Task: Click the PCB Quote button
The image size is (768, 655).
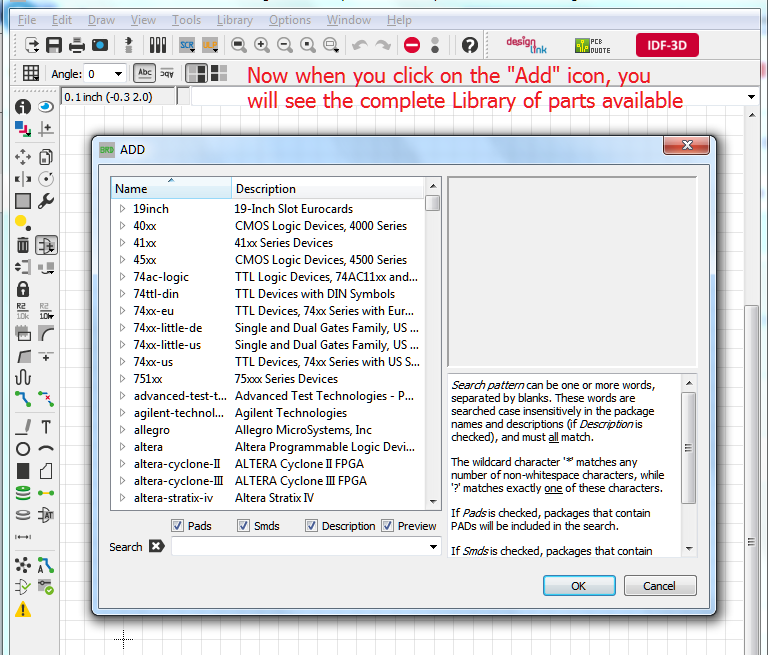Action: pos(593,46)
